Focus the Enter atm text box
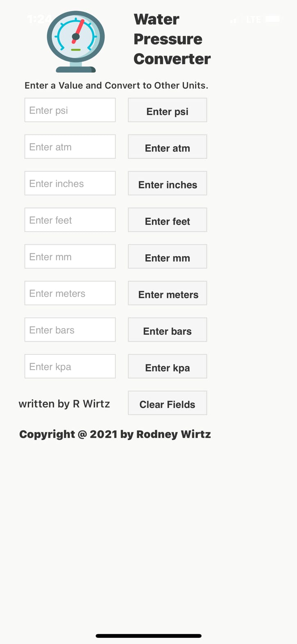The image size is (297, 644). (70, 147)
